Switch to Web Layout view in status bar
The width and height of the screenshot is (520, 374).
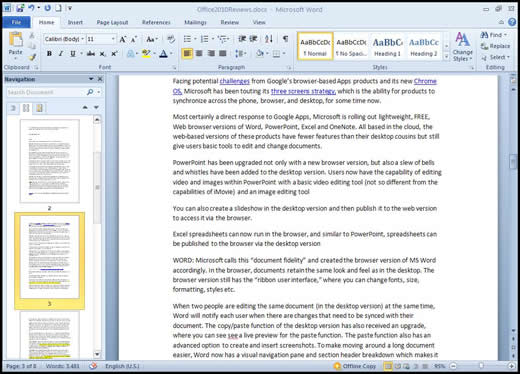[406, 366]
